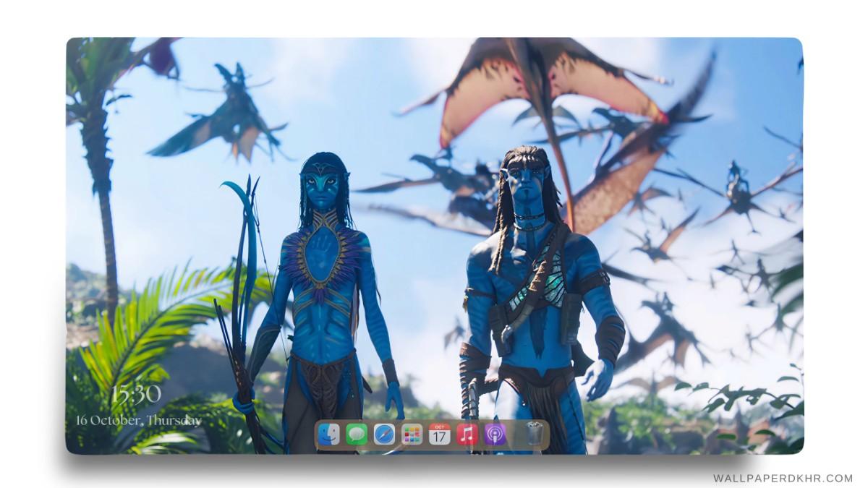Viewport: 868px width, 488px height.
Task: Open Launchpad app grid
Action: [412, 435]
